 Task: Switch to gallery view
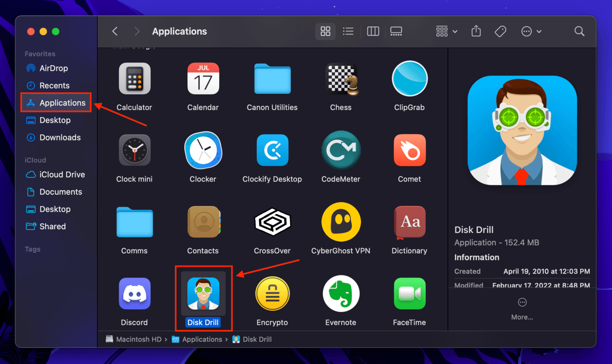point(396,31)
